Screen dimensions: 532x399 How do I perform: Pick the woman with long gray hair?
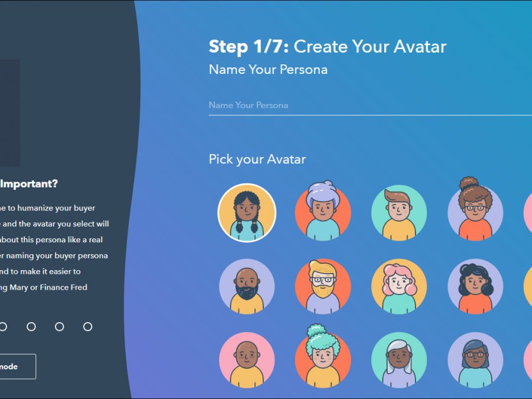click(399, 359)
